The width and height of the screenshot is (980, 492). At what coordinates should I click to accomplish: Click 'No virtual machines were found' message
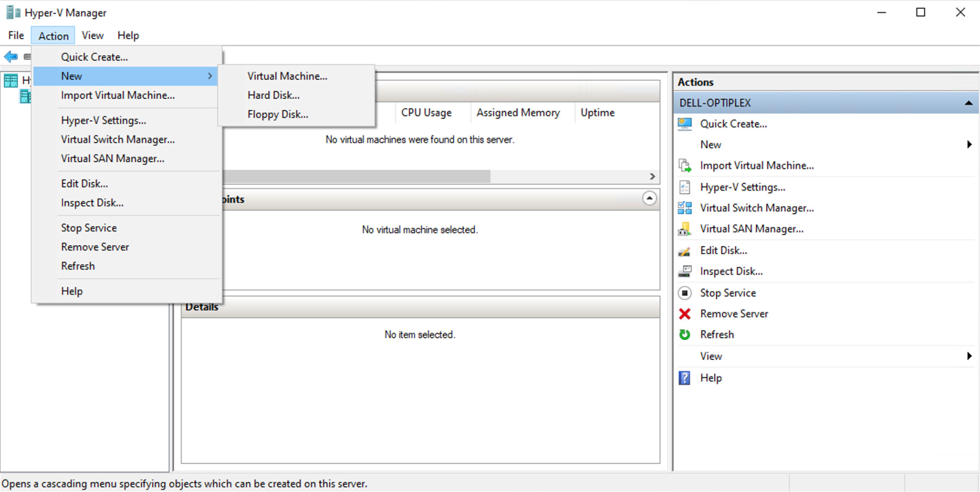pyautogui.click(x=420, y=140)
